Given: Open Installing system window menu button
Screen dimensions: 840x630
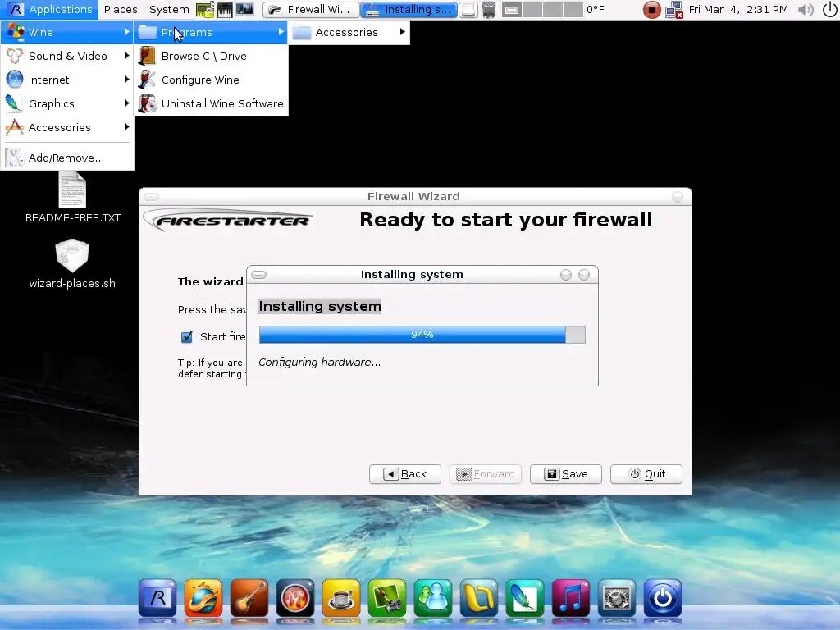Looking at the screenshot, I should coord(258,275).
